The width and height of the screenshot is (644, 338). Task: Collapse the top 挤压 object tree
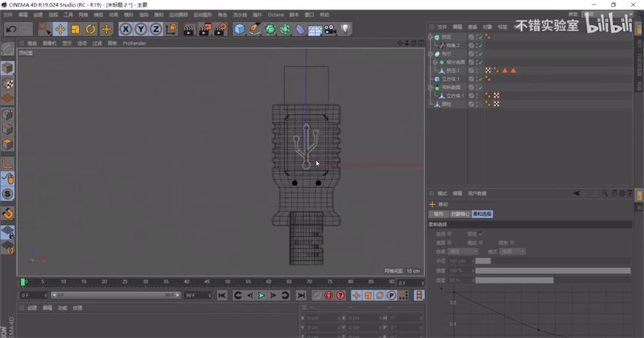click(x=431, y=37)
